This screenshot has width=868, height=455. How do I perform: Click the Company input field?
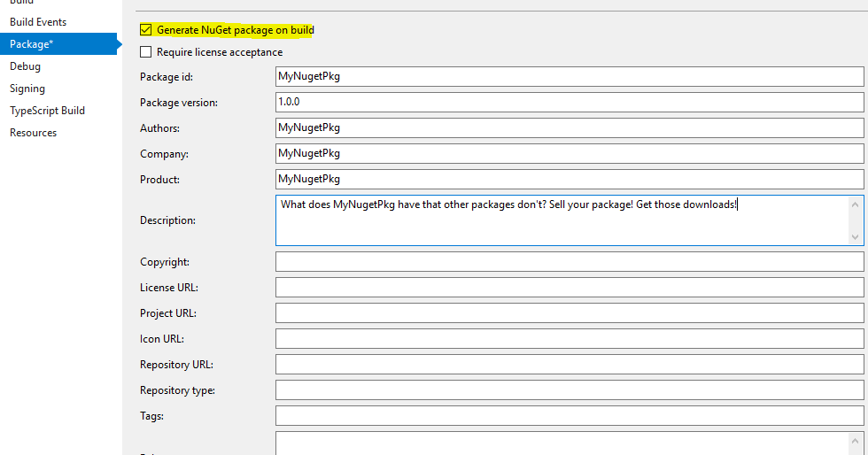570,153
